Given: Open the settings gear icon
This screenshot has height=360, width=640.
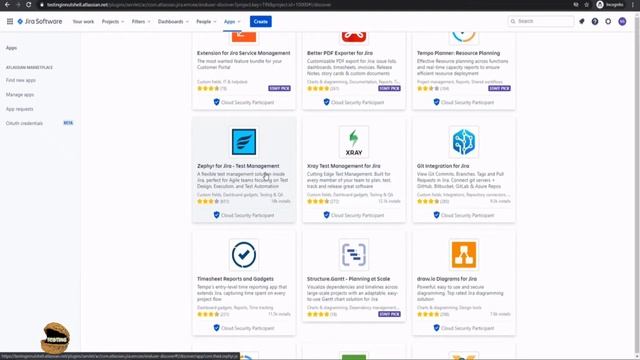Looking at the screenshot, I should pyautogui.click(x=608, y=21).
